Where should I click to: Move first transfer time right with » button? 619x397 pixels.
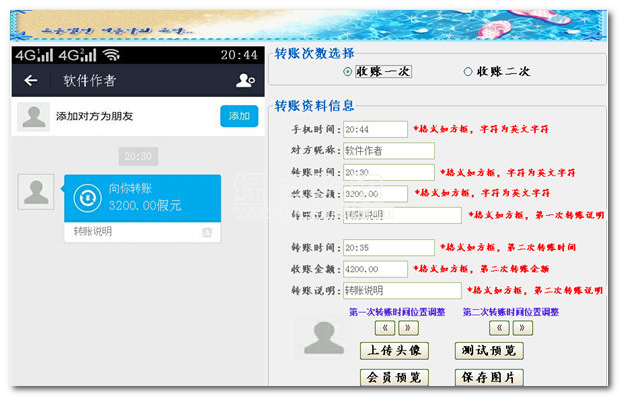tap(408, 328)
